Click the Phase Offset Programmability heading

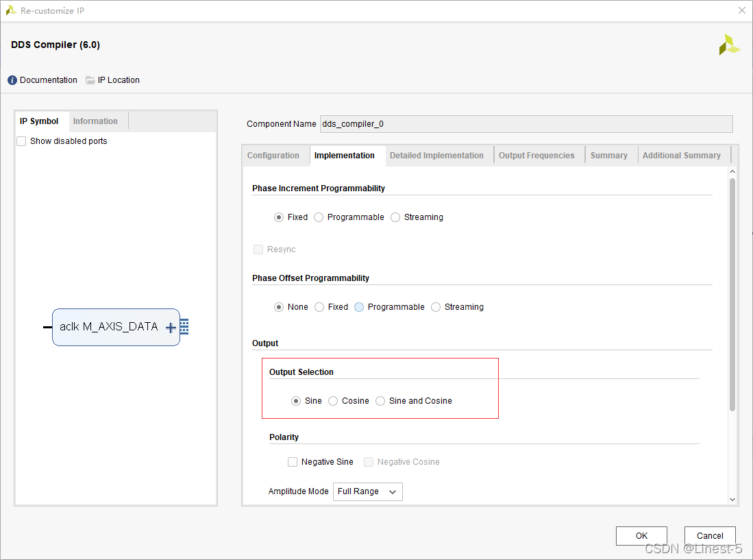pos(310,278)
